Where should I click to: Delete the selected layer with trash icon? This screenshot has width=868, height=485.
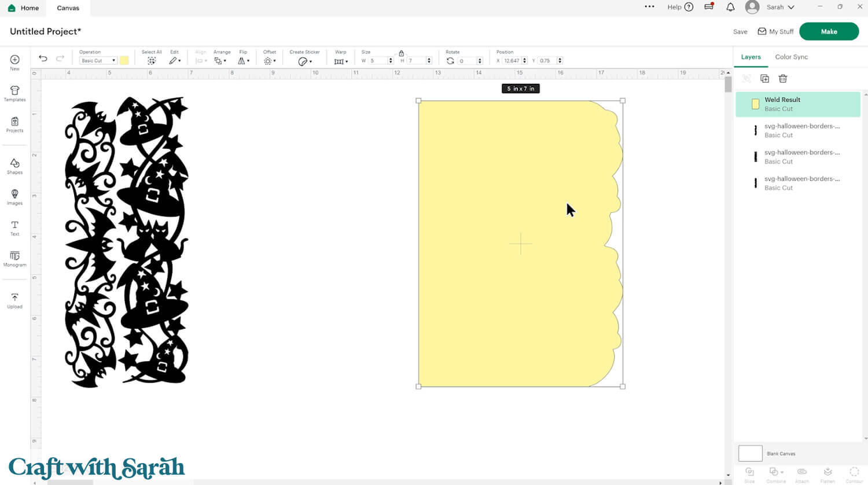point(783,79)
